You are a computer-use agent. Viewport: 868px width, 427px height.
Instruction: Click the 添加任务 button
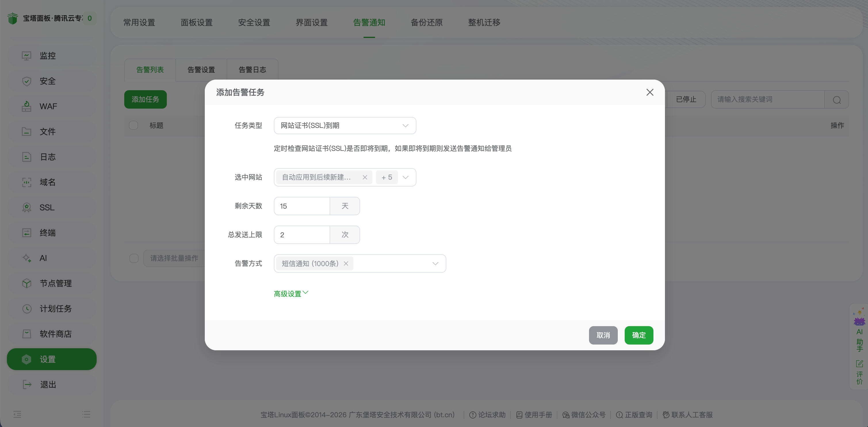tap(145, 99)
